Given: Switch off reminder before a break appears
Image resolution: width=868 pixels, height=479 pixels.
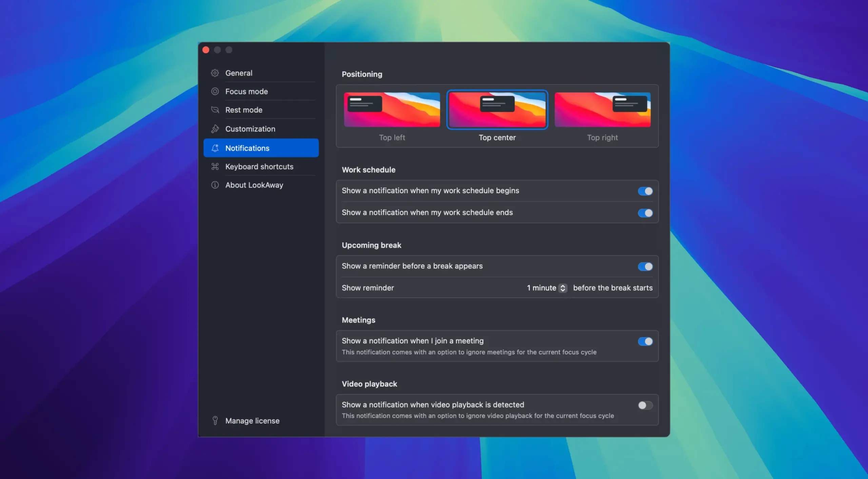Looking at the screenshot, I should [x=645, y=266].
